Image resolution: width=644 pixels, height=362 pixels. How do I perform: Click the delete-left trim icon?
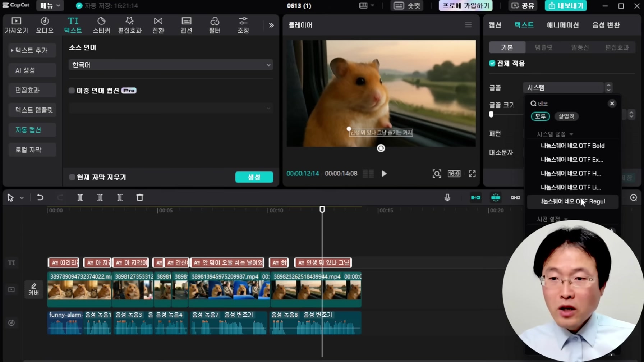(x=100, y=197)
